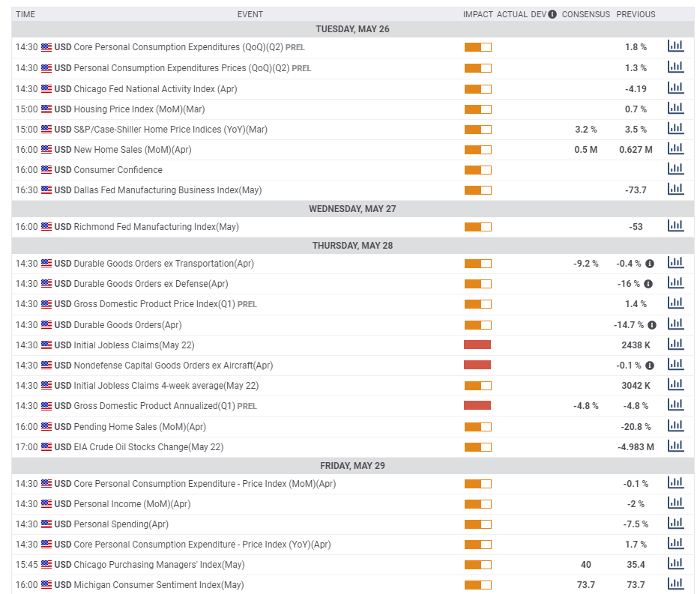Image resolution: width=700 pixels, height=594 pixels.
Task: Click orange impact bar for Personal Income
Action: click(477, 504)
